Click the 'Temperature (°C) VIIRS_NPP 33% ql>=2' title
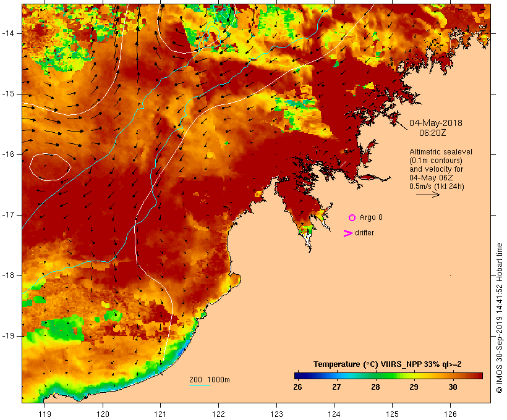This screenshot has height=420, width=507. [388, 364]
